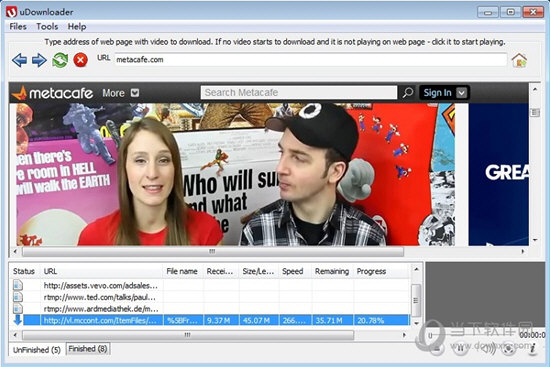Viewport: 550px width, 367px height.
Task: Switch to the Finished (8) tab
Action: (88, 349)
